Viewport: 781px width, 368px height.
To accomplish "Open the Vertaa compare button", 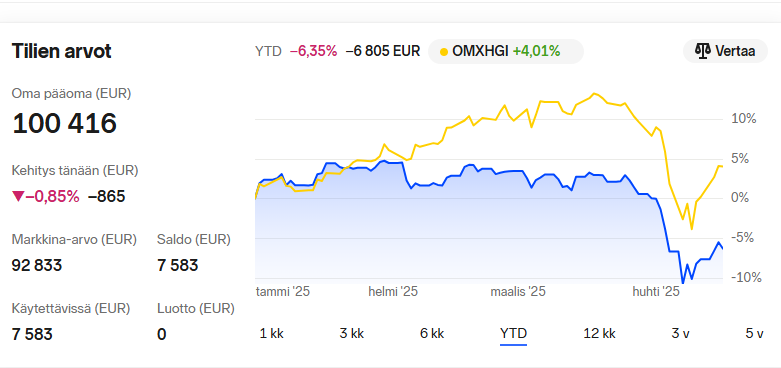I will coord(725,51).
